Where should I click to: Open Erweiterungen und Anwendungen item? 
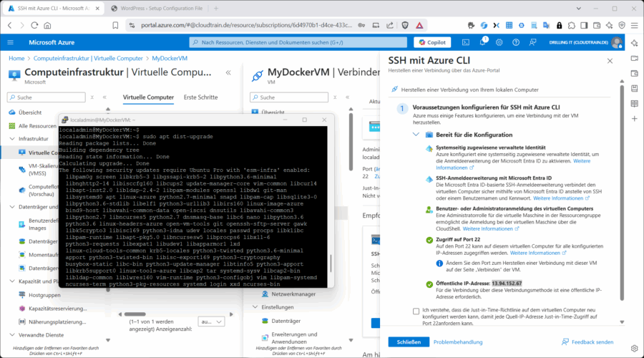point(294,338)
